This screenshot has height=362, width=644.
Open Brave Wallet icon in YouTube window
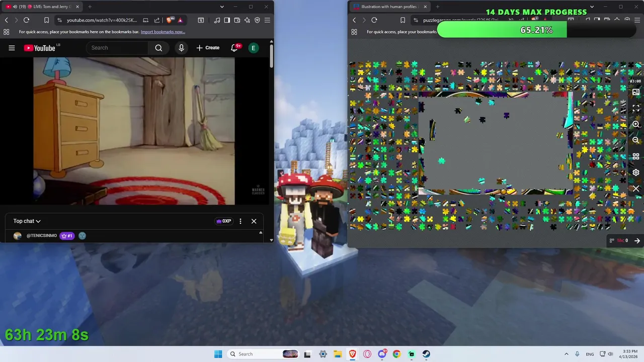[237, 20]
